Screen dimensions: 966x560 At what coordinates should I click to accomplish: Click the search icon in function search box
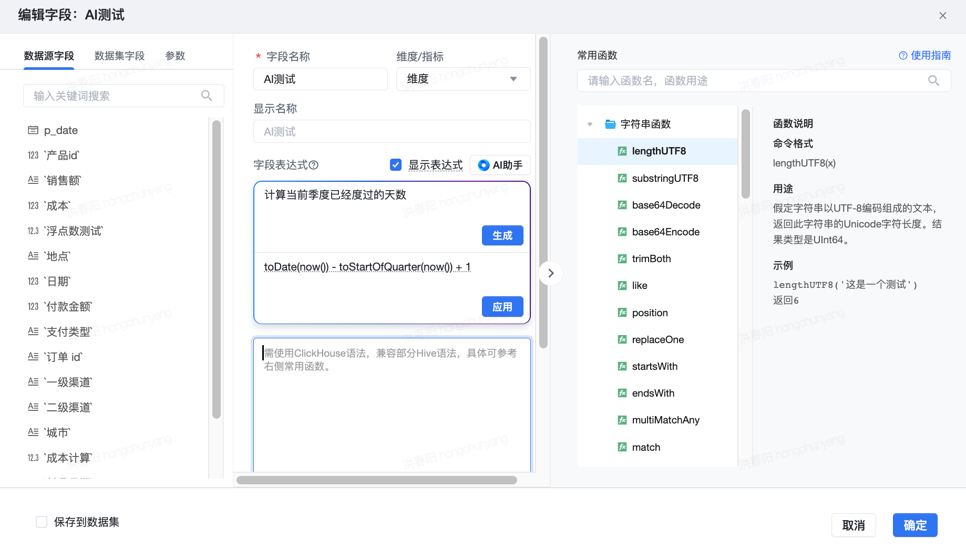[933, 80]
